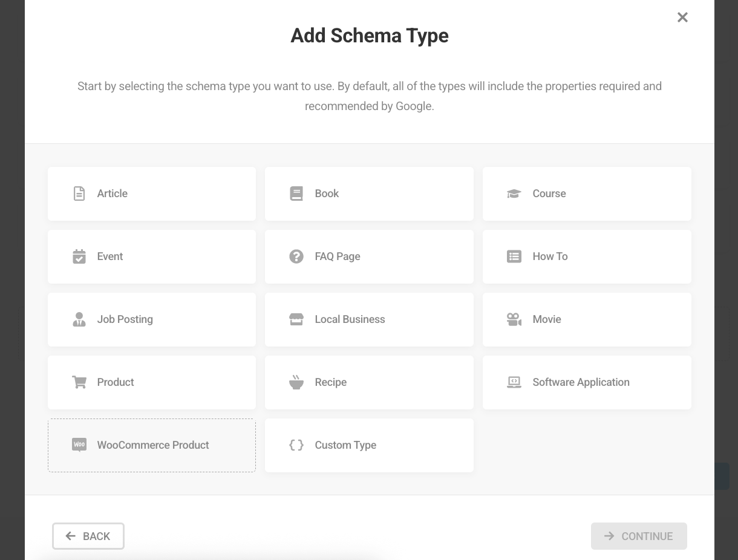
Task: Pick the Custom Type schema card
Action: tap(369, 445)
